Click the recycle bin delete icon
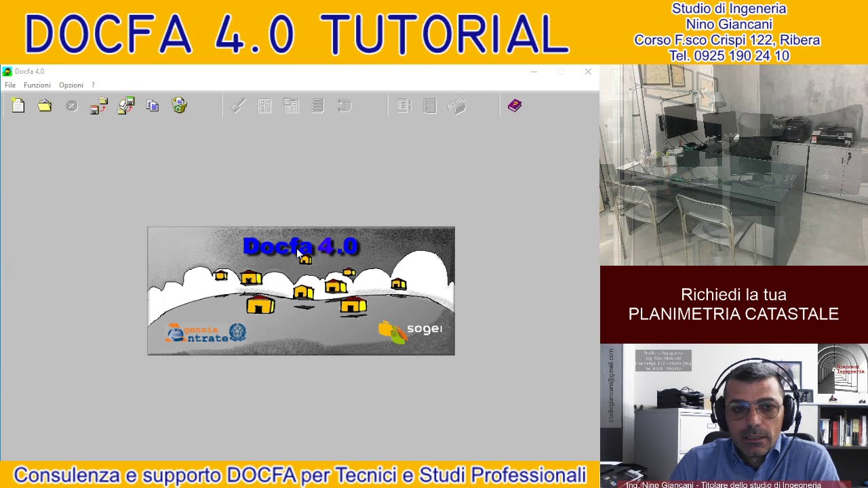Viewport: 868px width, 488px height. (180, 106)
